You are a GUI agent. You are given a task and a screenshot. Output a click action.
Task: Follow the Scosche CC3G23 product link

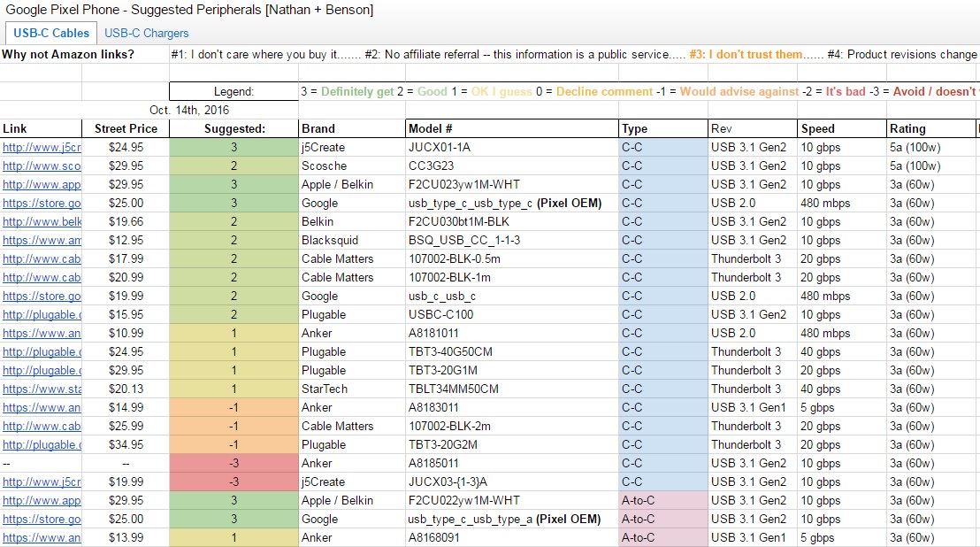(x=42, y=166)
